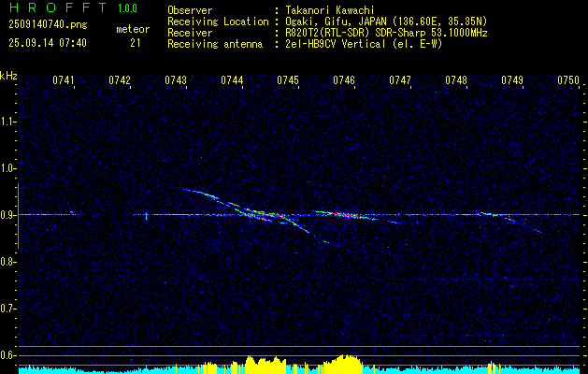The image size is (588, 374).
Task: Click the 'Receiver' field label
Action: [190, 33]
